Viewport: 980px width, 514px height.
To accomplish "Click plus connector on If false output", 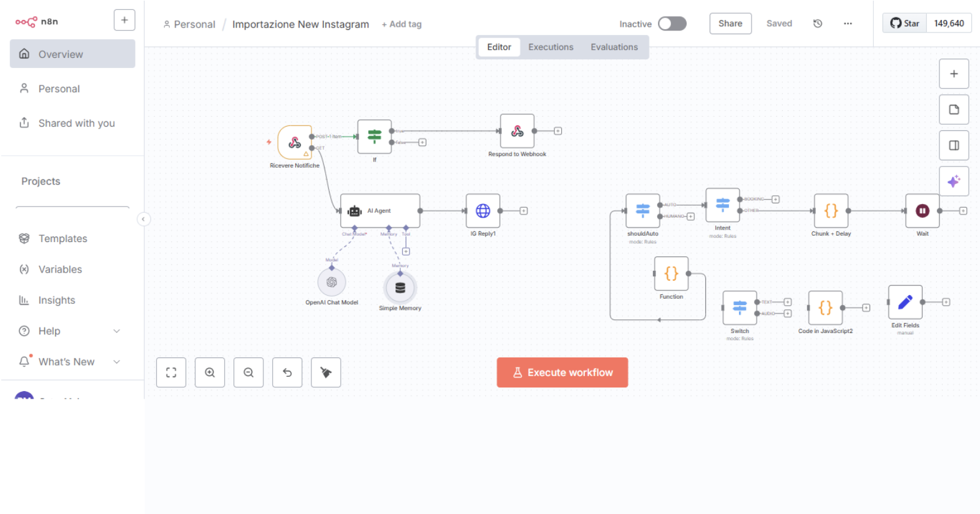I will [x=423, y=142].
